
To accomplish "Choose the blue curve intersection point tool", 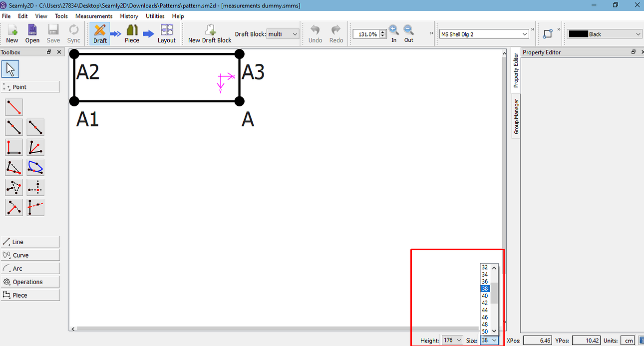I will [x=35, y=167].
